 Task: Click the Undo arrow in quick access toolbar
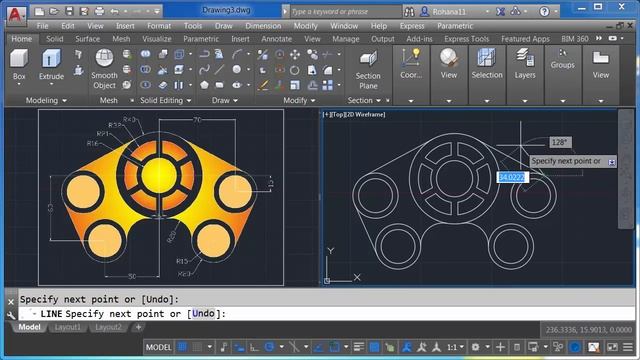pos(114,11)
